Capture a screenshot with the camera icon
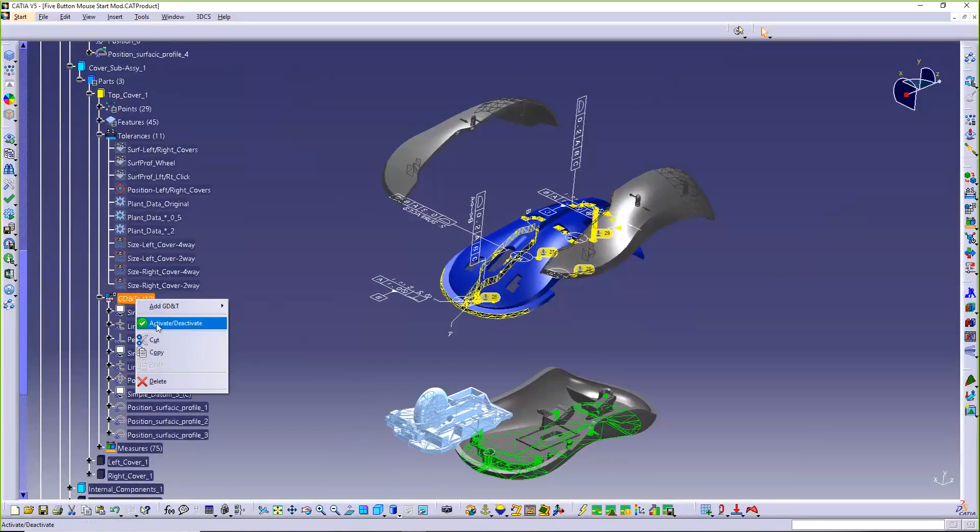980x532 pixels. click(x=447, y=510)
